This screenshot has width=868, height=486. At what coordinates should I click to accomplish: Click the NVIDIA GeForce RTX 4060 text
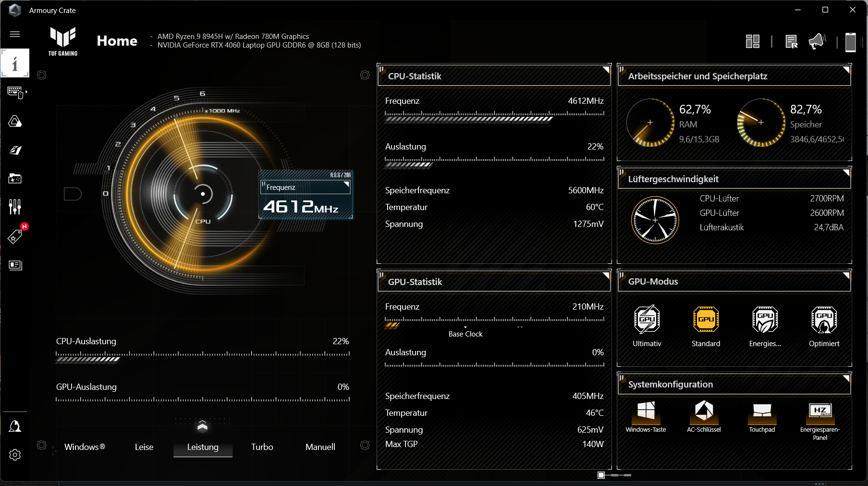(259, 45)
